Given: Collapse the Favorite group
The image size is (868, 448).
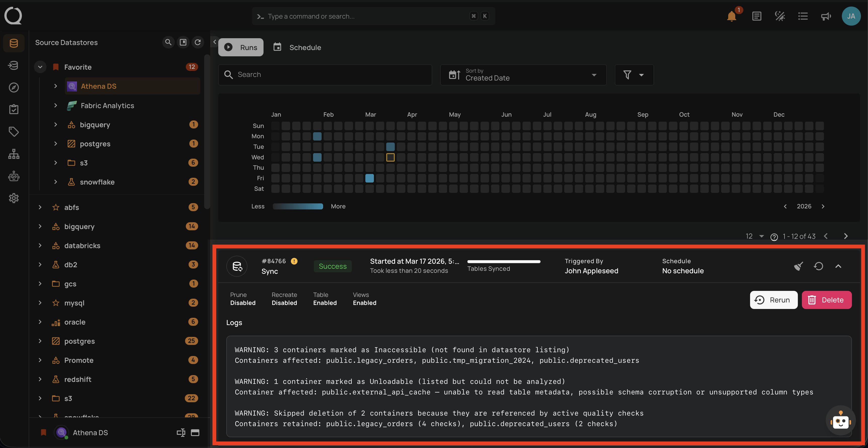Looking at the screenshot, I should click(x=40, y=67).
